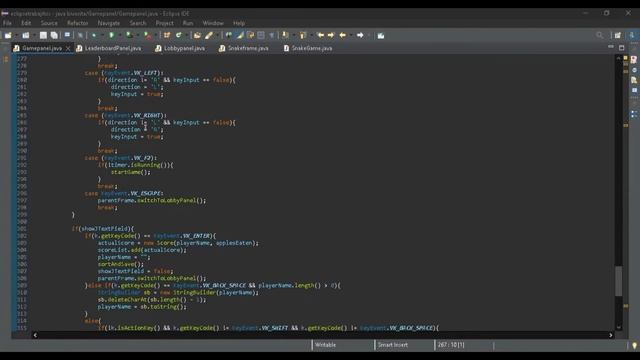Screen dimensions: 640x360
Task: Click the startGame(); line in code
Action: tap(131, 172)
